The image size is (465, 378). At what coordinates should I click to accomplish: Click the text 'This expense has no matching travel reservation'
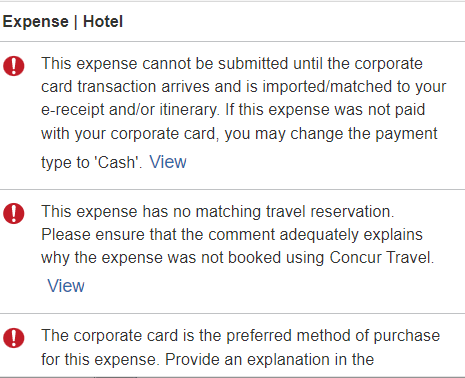coord(218,212)
